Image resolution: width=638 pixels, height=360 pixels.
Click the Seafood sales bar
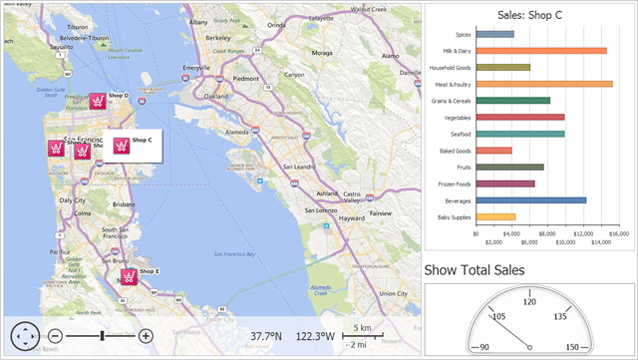pyautogui.click(x=520, y=134)
